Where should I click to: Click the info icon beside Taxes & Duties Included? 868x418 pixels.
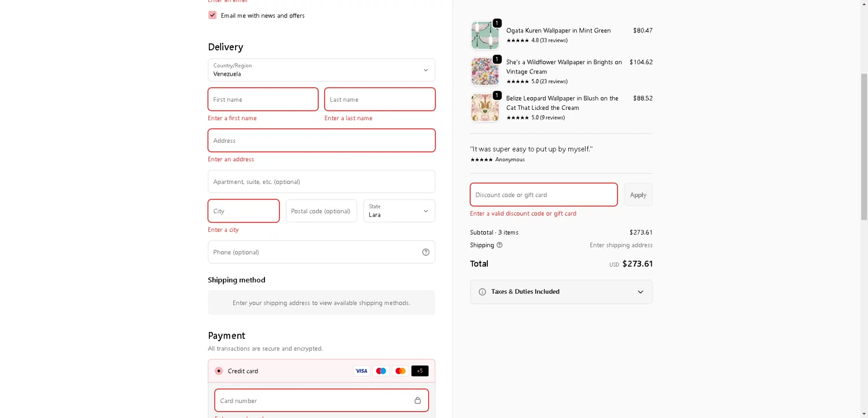483,292
